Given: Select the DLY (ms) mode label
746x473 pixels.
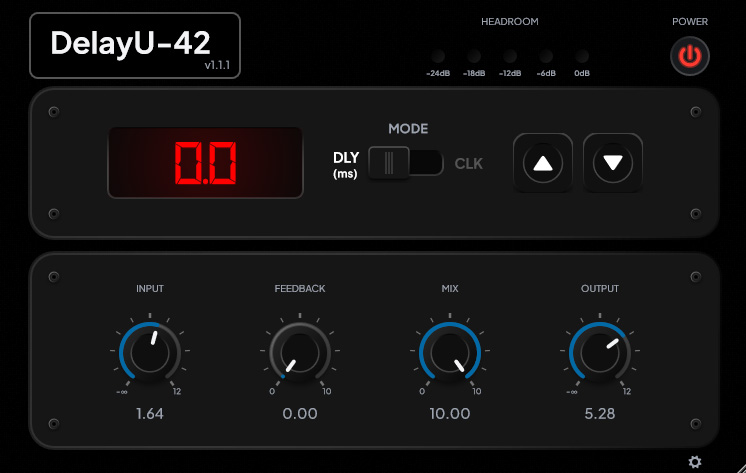Looking at the screenshot, I should [x=346, y=165].
